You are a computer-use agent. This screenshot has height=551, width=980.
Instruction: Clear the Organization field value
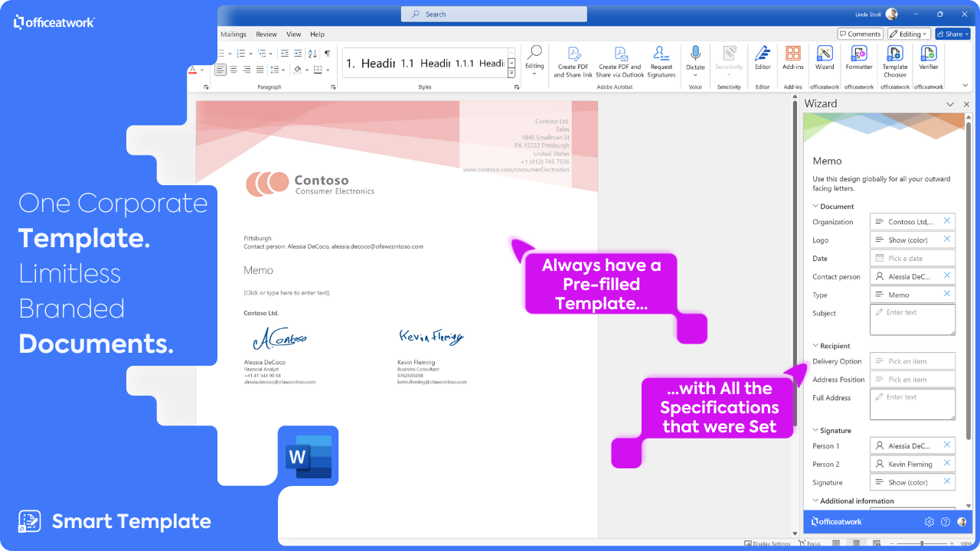(x=947, y=221)
